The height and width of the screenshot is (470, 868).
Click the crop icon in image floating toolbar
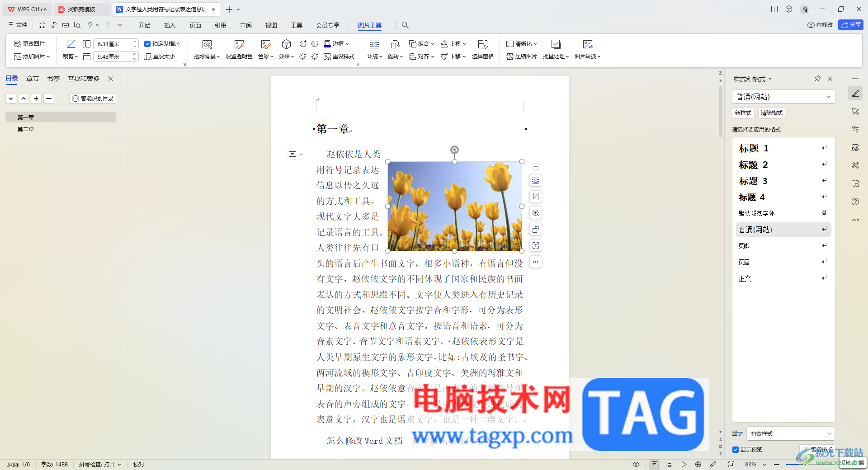click(536, 197)
